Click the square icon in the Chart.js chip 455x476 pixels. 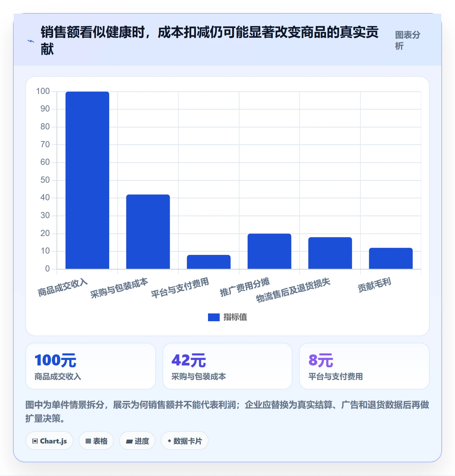coord(35,441)
